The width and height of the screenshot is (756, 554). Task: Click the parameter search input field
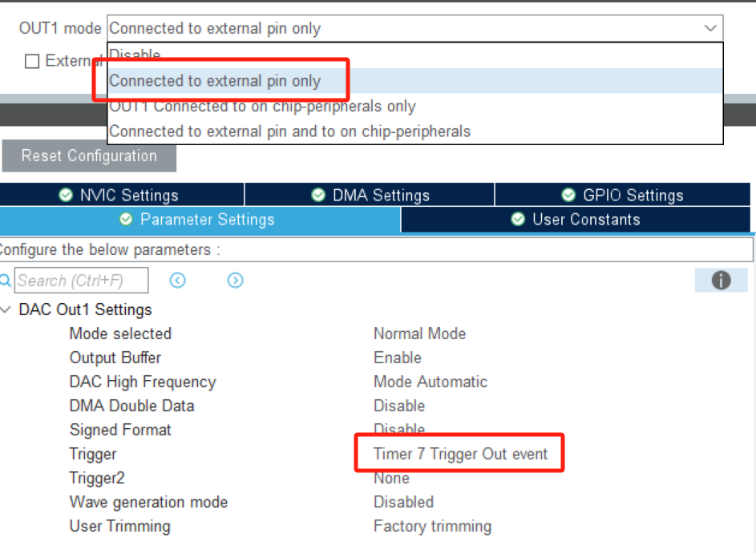(81, 281)
